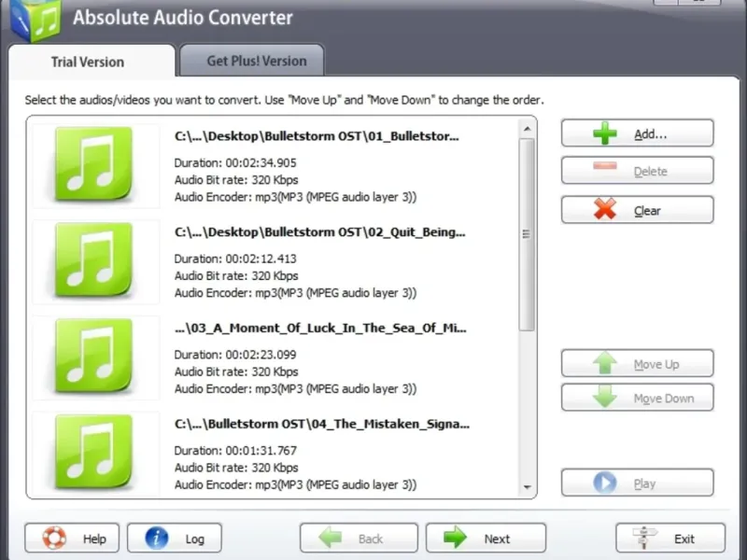Proceed with the Next text label
Screen dimensions: 747x560
(497, 539)
